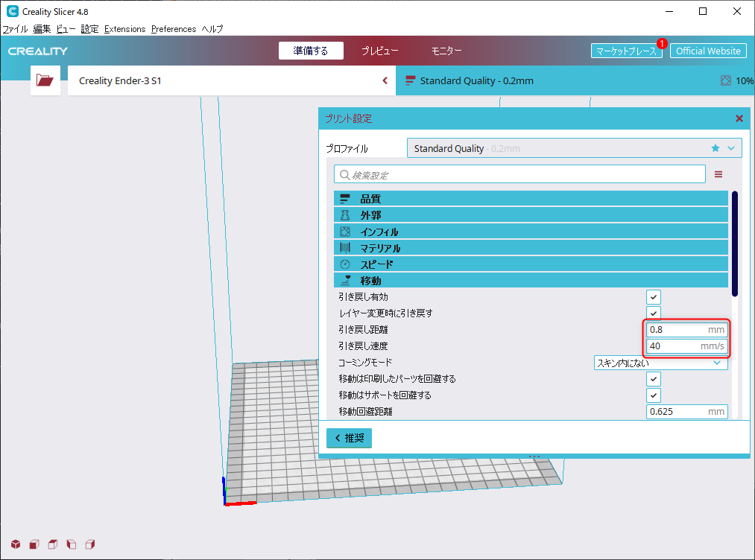
Task: Expand the 品質 settings category
Action: coord(531,199)
